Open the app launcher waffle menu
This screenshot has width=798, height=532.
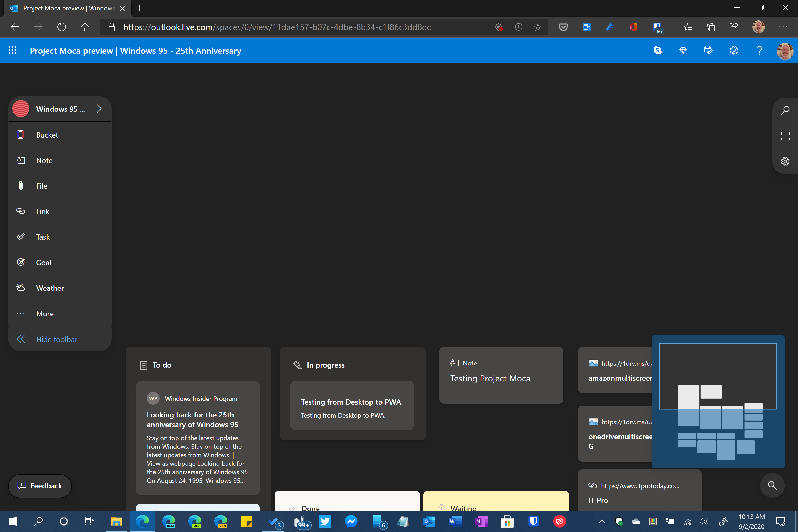click(x=13, y=50)
